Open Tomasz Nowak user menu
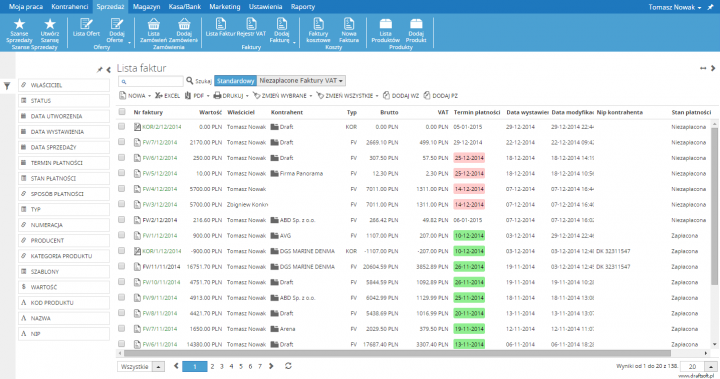 tap(675, 7)
